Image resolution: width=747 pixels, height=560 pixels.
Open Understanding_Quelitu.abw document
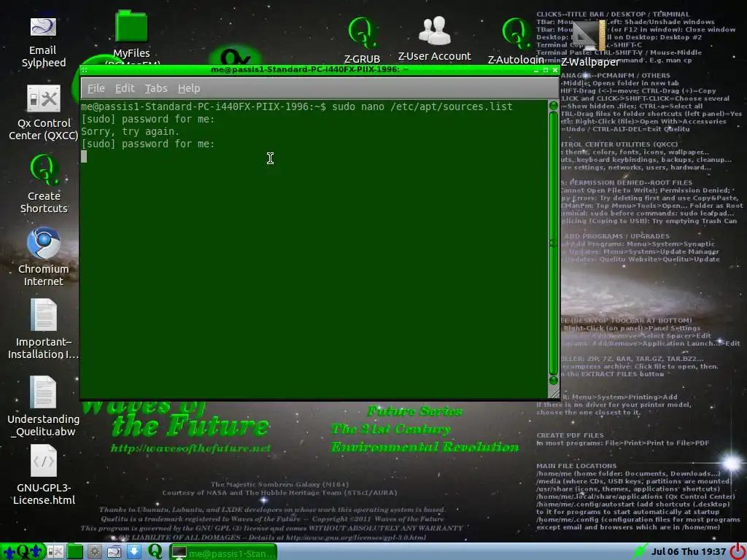click(43, 406)
